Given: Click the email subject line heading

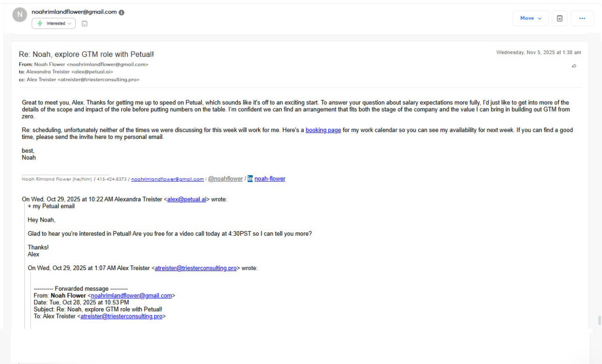Looking at the screenshot, I should pos(87,54).
